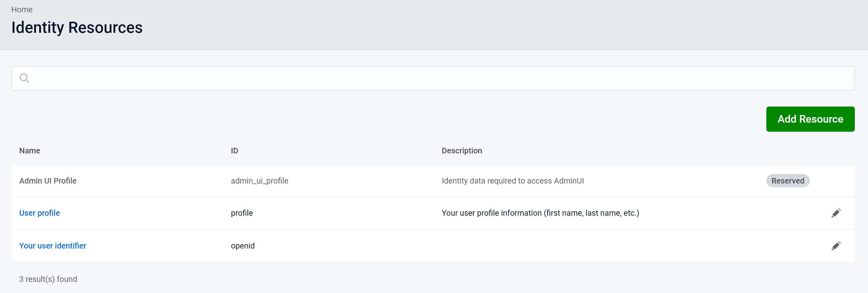
Task: Sort by the Name column header
Action: click(29, 150)
